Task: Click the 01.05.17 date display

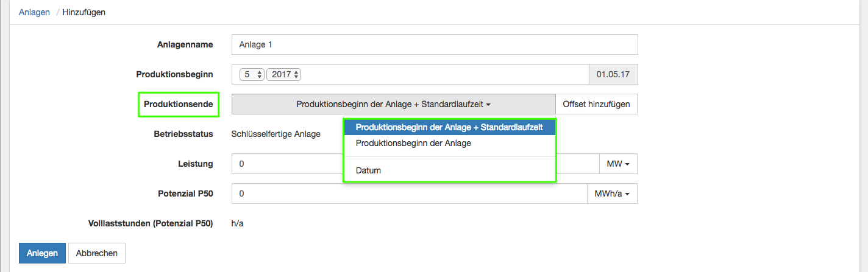Action: point(613,74)
